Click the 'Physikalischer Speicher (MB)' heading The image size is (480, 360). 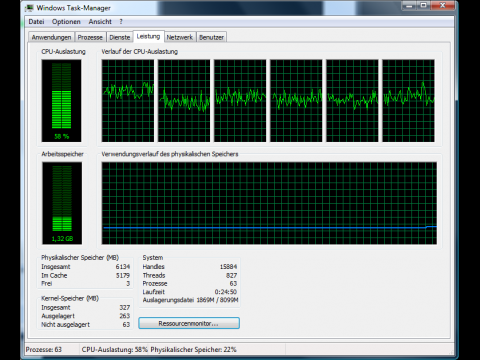point(80,258)
